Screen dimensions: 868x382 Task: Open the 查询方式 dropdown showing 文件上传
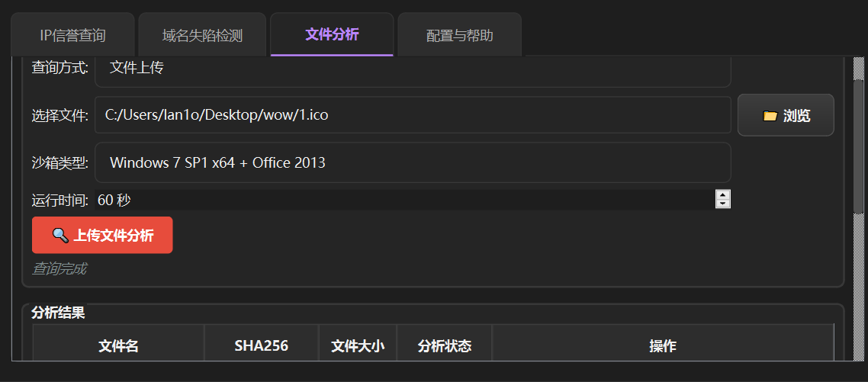pyautogui.click(x=412, y=69)
